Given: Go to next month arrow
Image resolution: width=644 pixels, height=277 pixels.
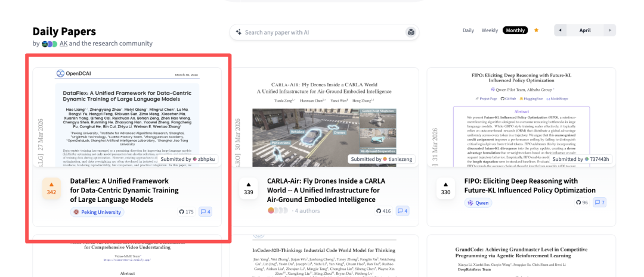Looking at the screenshot, I should [x=611, y=30].
